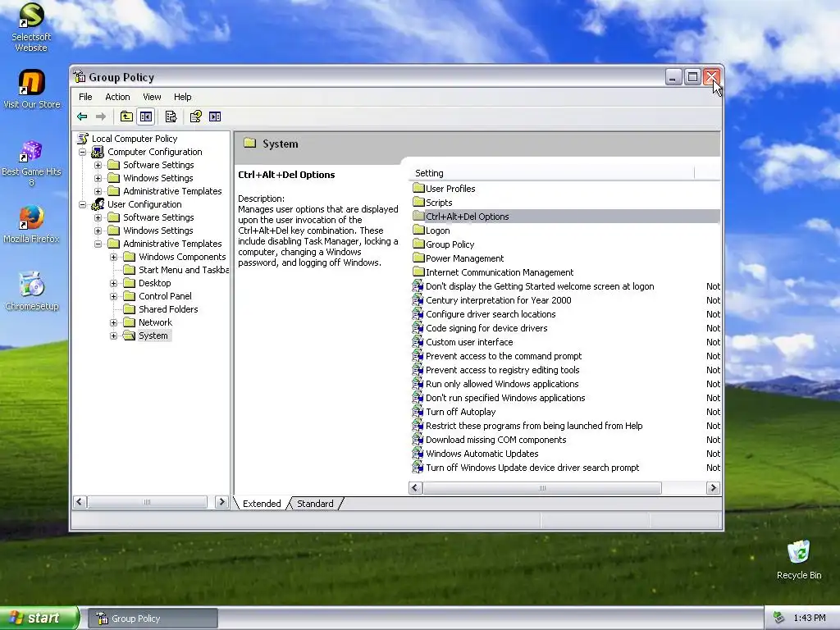
Task: Click the User Profiles folder icon
Action: coord(418,189)
